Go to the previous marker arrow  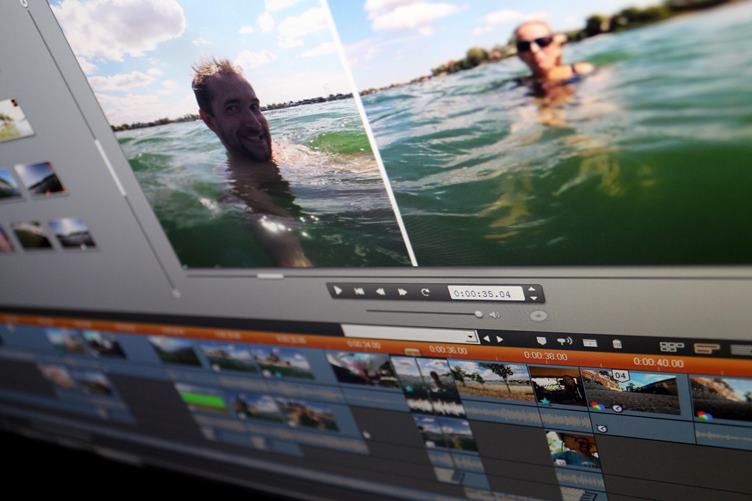point(486,338)
